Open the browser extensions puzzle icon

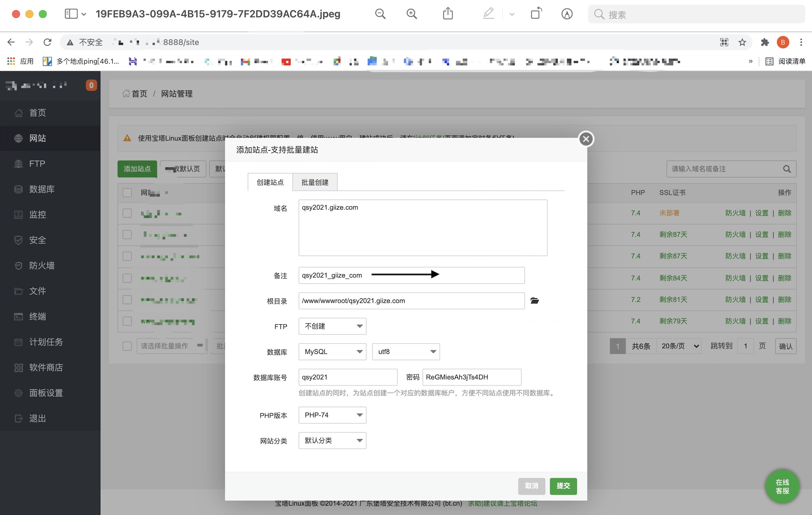pos(765,42)
